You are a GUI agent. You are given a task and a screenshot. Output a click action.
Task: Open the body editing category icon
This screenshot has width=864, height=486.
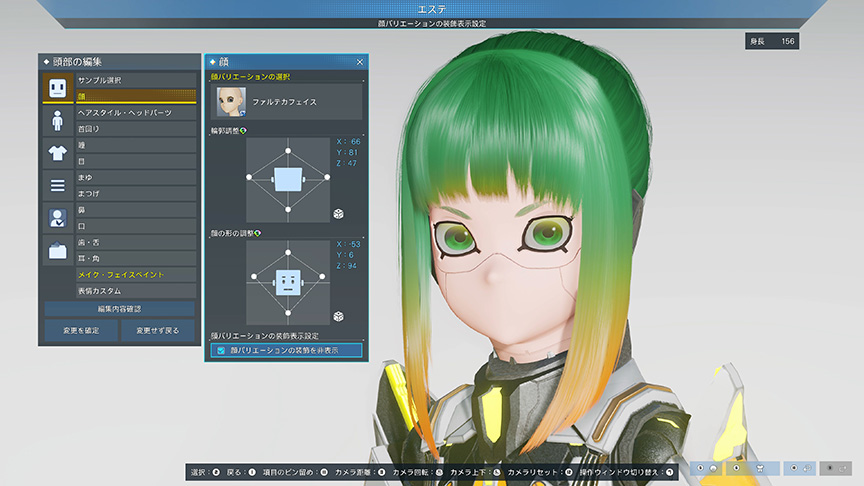click(x=57, y=121)
